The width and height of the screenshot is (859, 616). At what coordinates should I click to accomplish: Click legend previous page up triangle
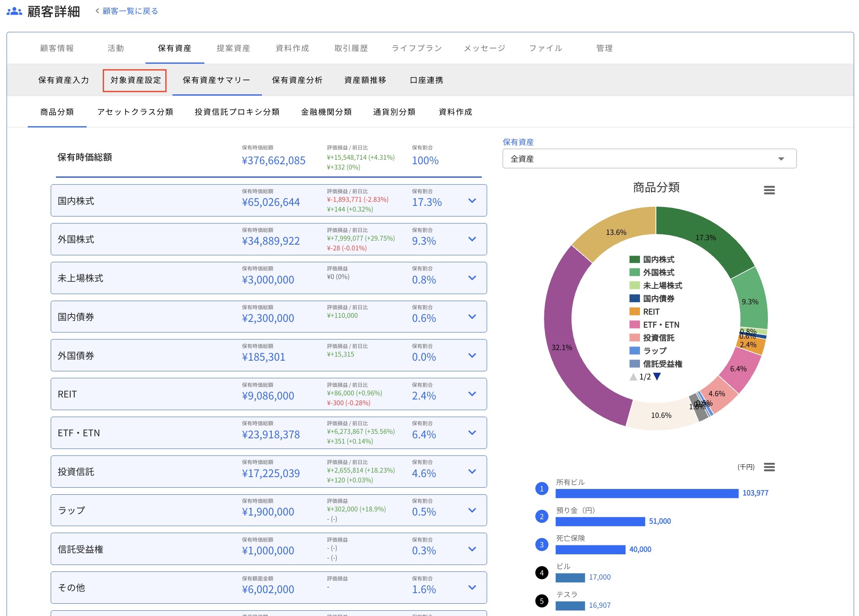point(633,377)
